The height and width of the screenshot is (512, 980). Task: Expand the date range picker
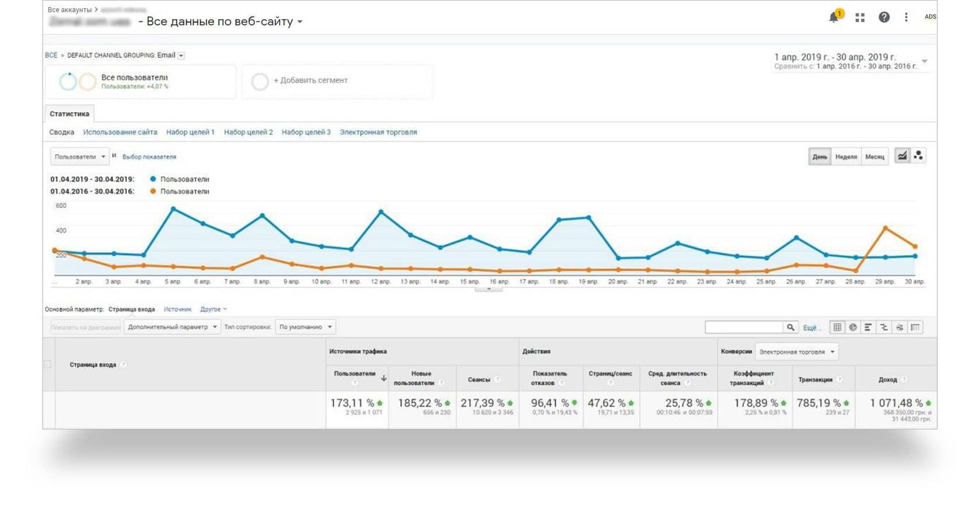click(924, 61)
